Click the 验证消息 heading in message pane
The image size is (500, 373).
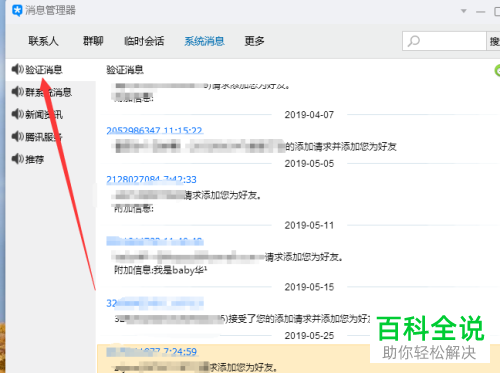pyautogui.click(x=125, y=70)
